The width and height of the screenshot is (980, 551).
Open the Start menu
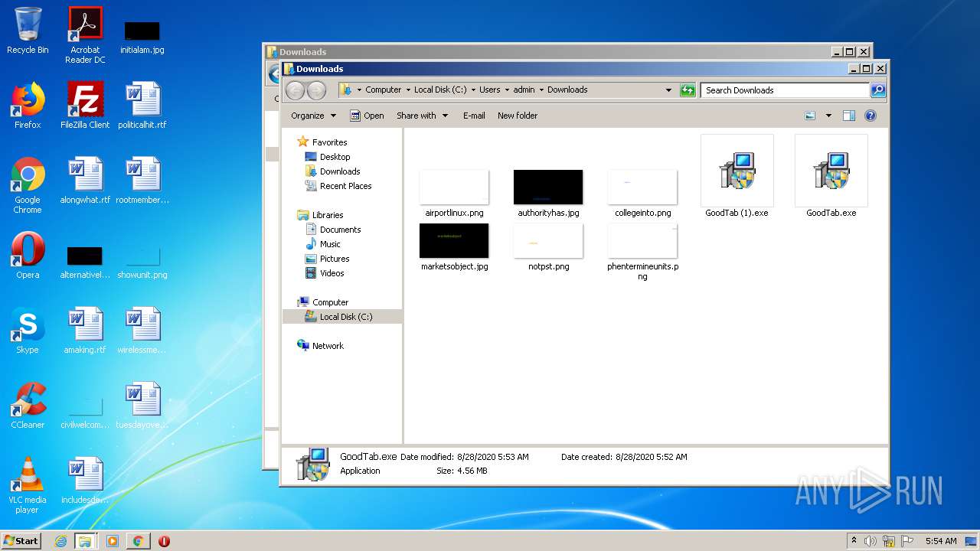click(21, 540)
